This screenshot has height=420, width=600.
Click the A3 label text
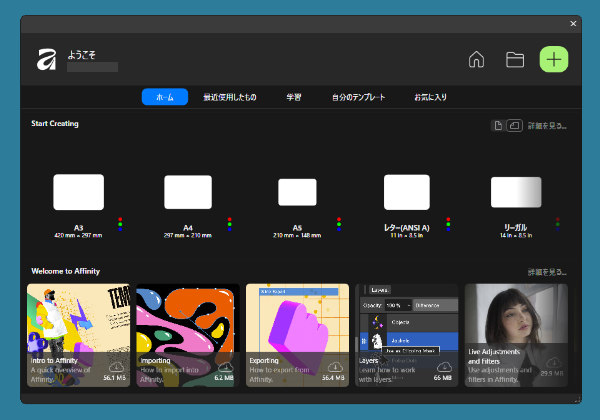pyautogui.click(x=78, y=228)
